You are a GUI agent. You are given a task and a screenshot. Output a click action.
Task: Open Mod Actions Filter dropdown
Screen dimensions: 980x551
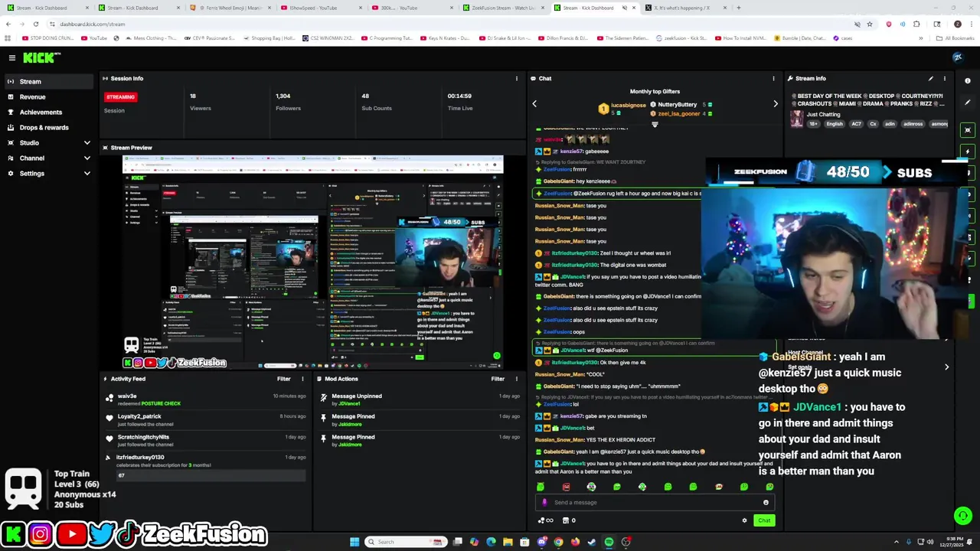(498, 379)
